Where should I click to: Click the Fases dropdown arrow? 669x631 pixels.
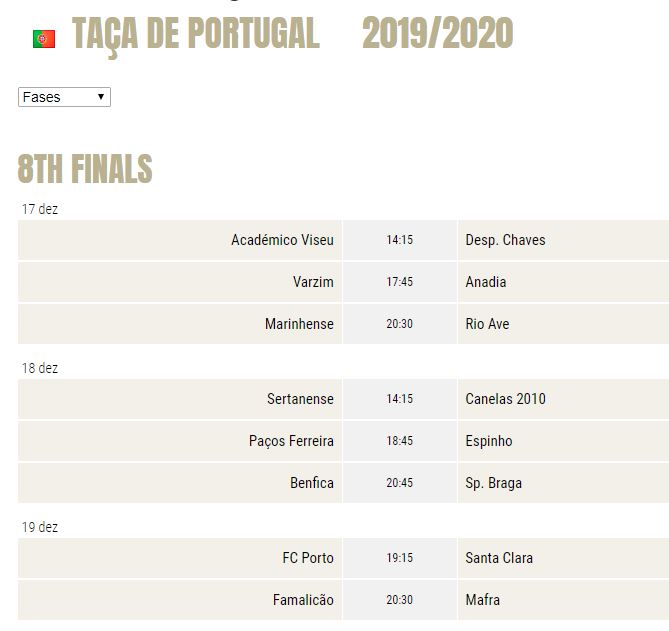[x=101, y=96]
